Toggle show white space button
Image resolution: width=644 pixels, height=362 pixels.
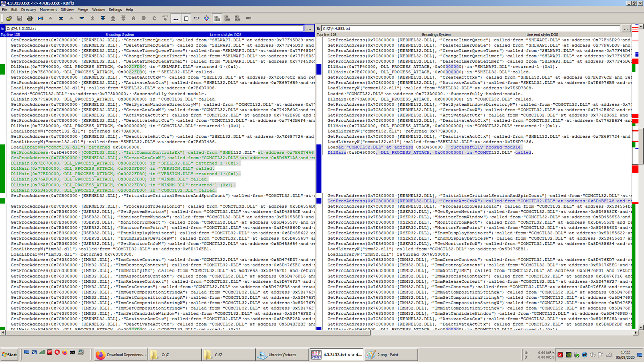click(x=186, y=18)
